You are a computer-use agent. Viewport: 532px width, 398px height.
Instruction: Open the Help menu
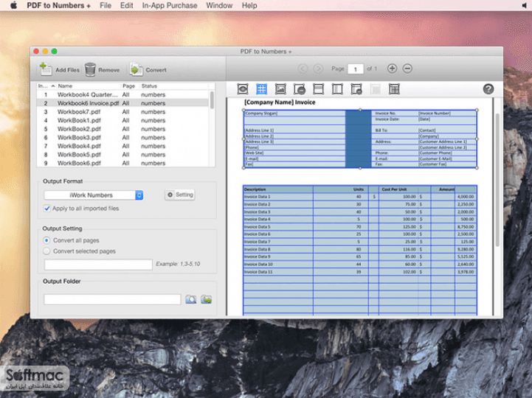[249, 5]
